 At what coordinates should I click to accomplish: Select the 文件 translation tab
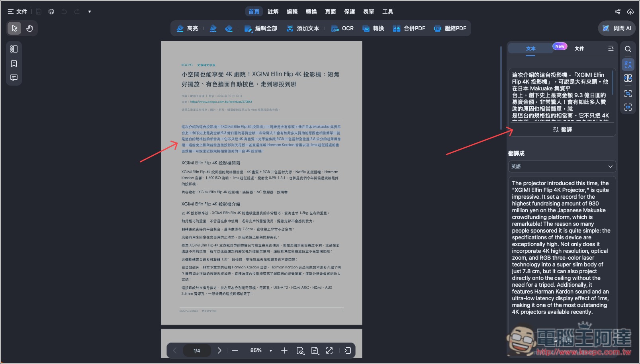579,49
